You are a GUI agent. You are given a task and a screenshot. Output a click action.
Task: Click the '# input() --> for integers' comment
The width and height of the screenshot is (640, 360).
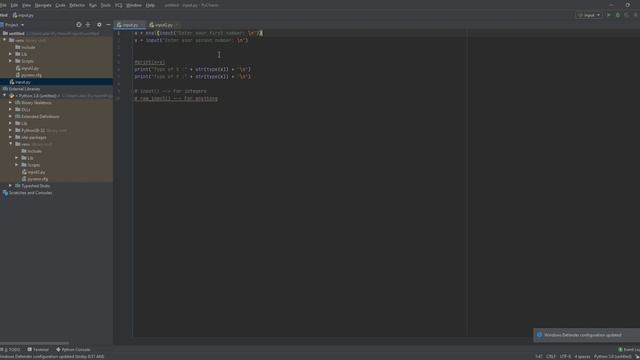pyautogui.click(x=170, y=91)
